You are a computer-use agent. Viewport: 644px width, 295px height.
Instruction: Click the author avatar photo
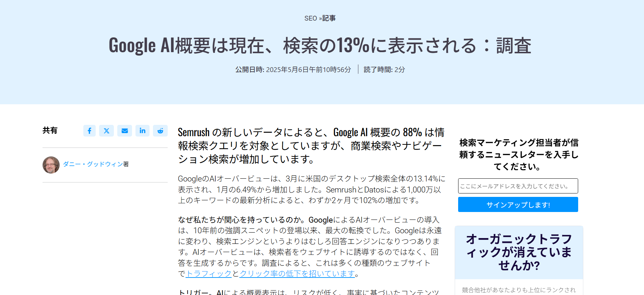coord(51,165)
